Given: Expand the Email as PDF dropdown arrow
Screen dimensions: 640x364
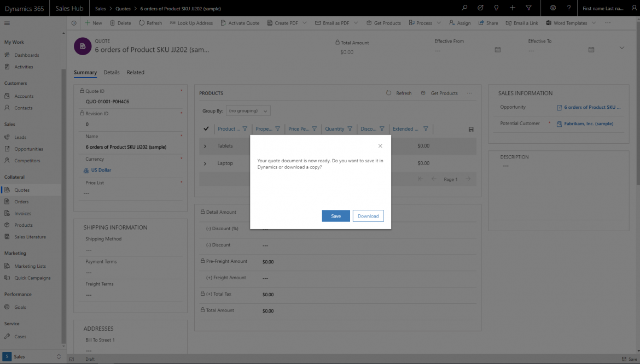Looking at the screenshot, I should 356,24.
